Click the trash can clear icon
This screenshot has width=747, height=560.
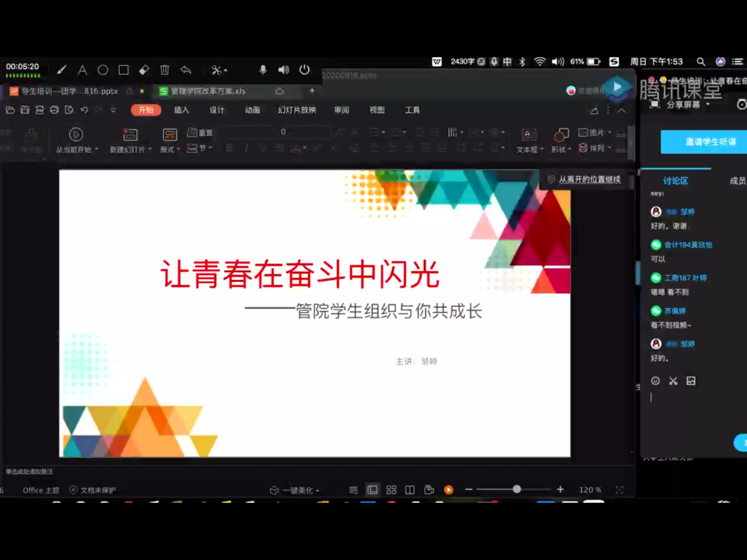click(x=165, y=70)
